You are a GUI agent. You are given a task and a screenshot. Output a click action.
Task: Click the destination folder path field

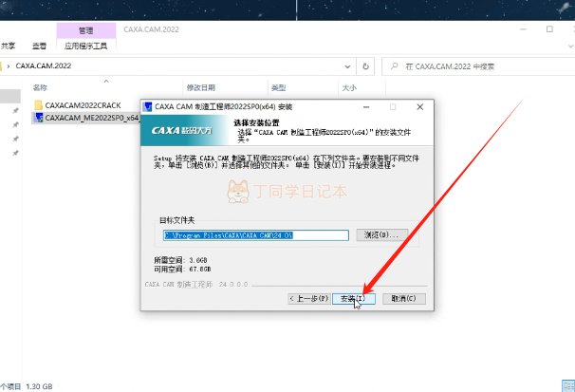tap(256, 235)
